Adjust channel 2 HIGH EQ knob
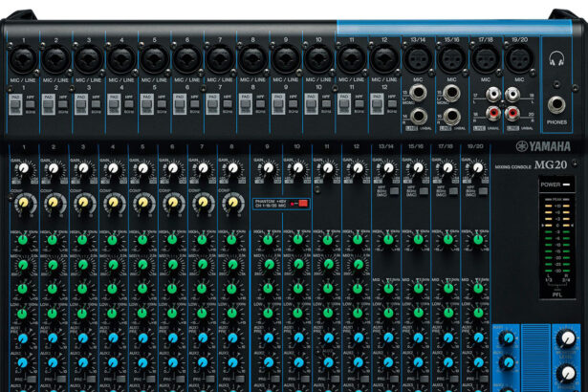 click(53, 240)
